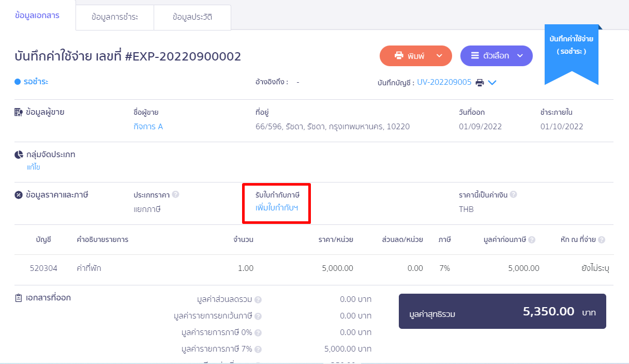Open the ตัวเลือก options dropdown
629x364 pixels.
(x=497, y=56)
